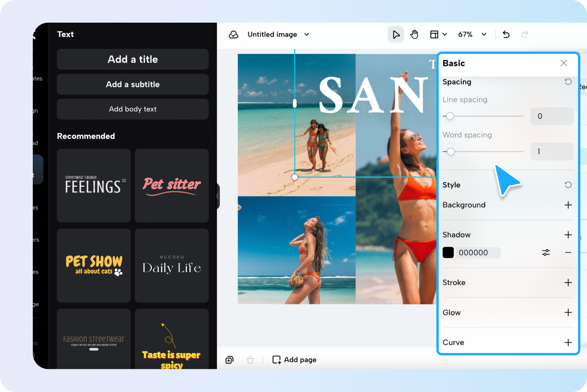Open the canvas layout tool

pyautogui.click(x=434, y=35)
